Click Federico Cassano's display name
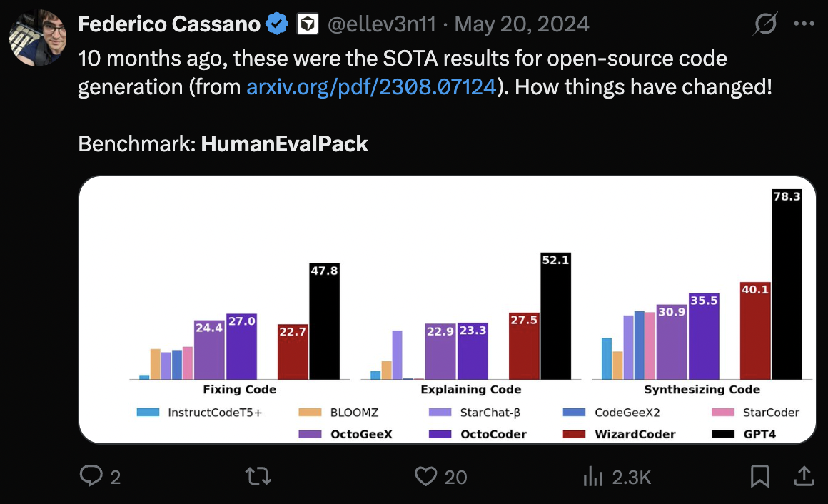The height and width of the screenshot is (504, 828). [168, 23]
